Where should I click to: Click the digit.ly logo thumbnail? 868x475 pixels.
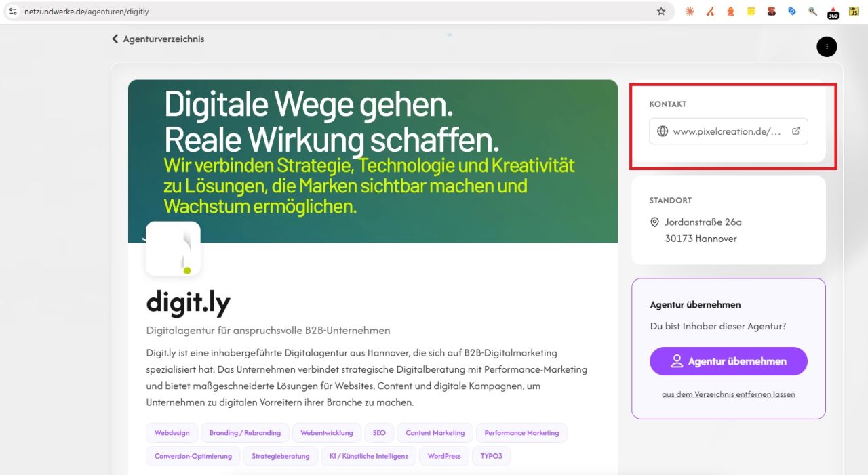click(x=173, y=249)
